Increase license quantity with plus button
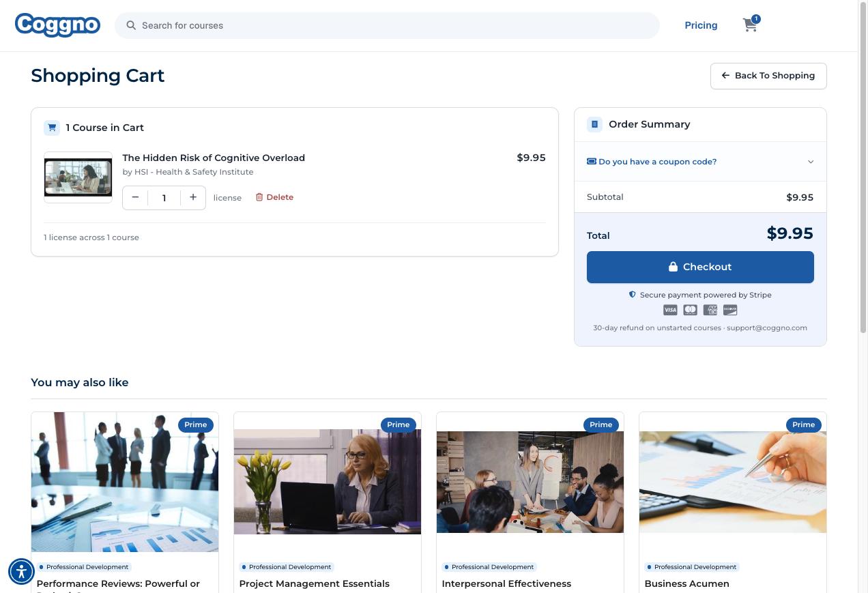Screen dimensions: 868x593 193,197
